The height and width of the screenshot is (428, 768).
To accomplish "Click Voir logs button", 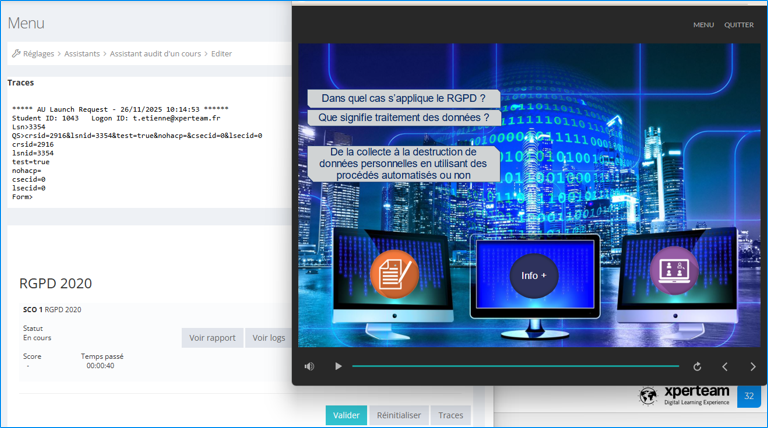I will (x=268, y=338).
